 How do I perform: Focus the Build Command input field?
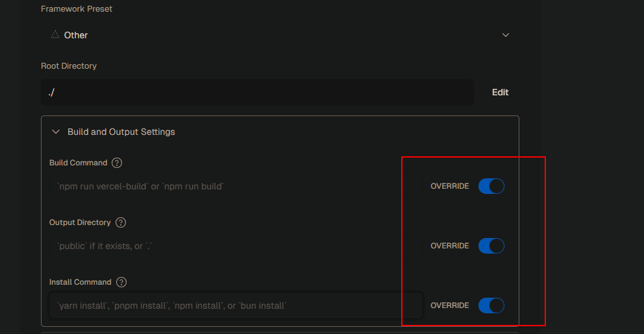[235, 186]
